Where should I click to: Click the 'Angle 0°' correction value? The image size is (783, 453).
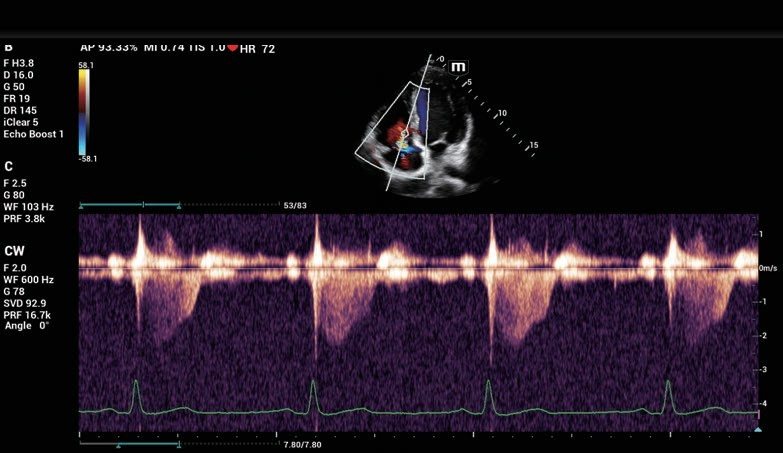click(27, 326)
